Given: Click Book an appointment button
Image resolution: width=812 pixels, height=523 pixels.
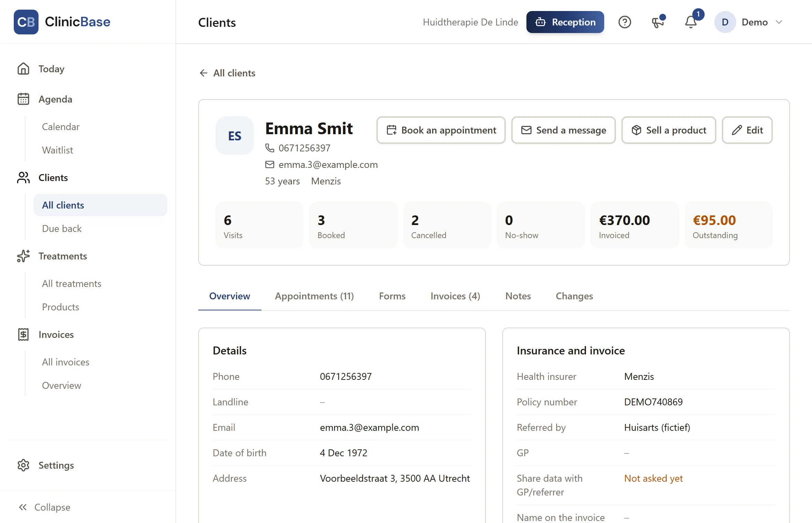Looking at the screenshot, I should (441, 130).
